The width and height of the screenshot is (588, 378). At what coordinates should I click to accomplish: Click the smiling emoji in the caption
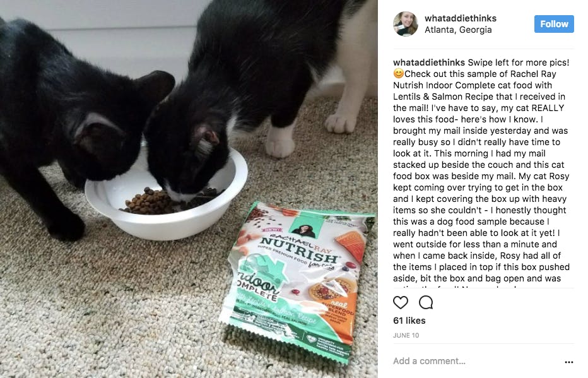[399, 73]
